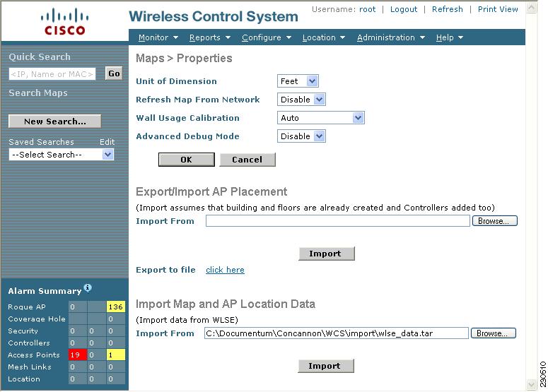
Task: Focus the WLSE Import From path field
Action: point(336,333)
